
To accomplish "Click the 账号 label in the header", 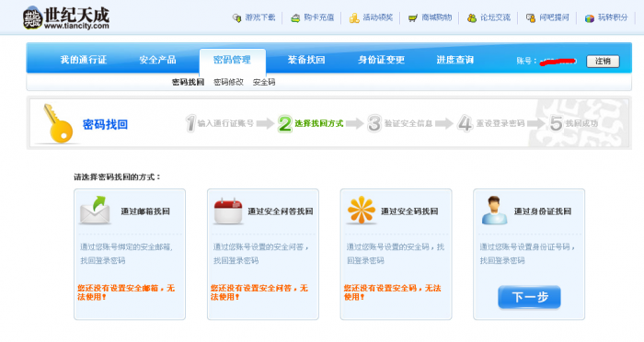I will tap(525, 62).
